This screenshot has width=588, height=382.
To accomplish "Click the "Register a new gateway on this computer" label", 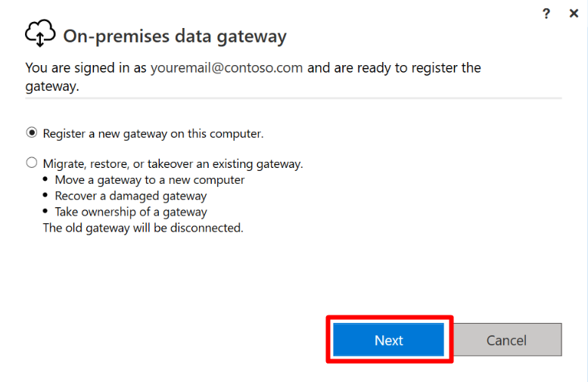I will point(153,133).
